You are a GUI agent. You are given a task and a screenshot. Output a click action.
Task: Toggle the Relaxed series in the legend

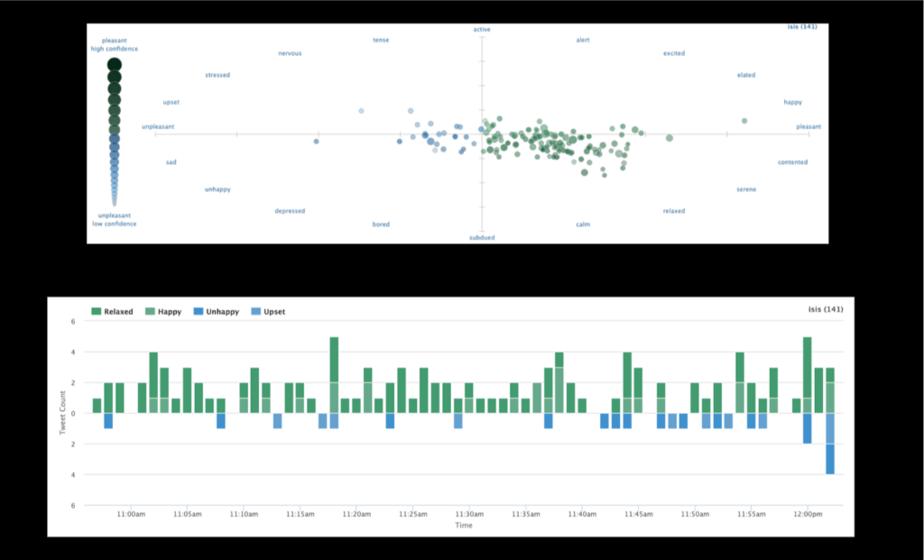point(113,311)
